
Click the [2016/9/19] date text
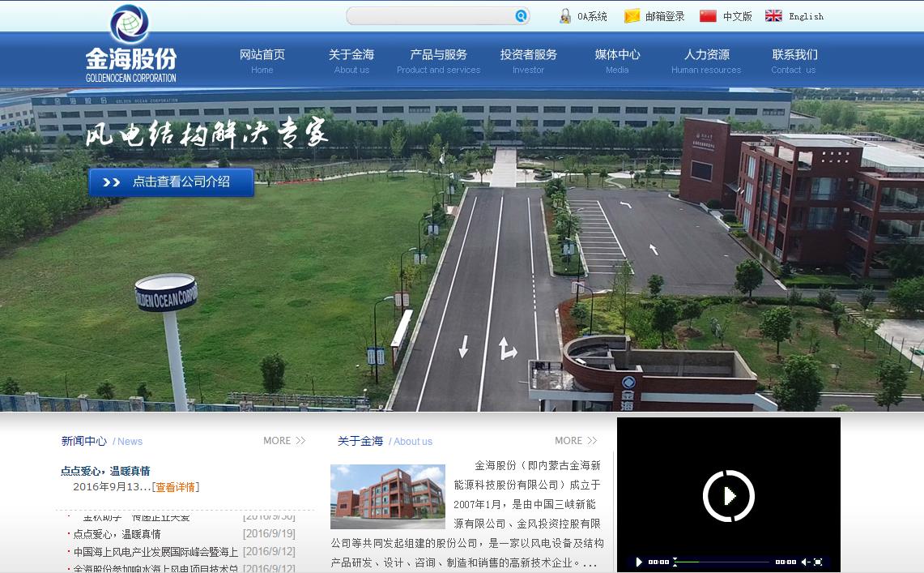click(270, 533)
